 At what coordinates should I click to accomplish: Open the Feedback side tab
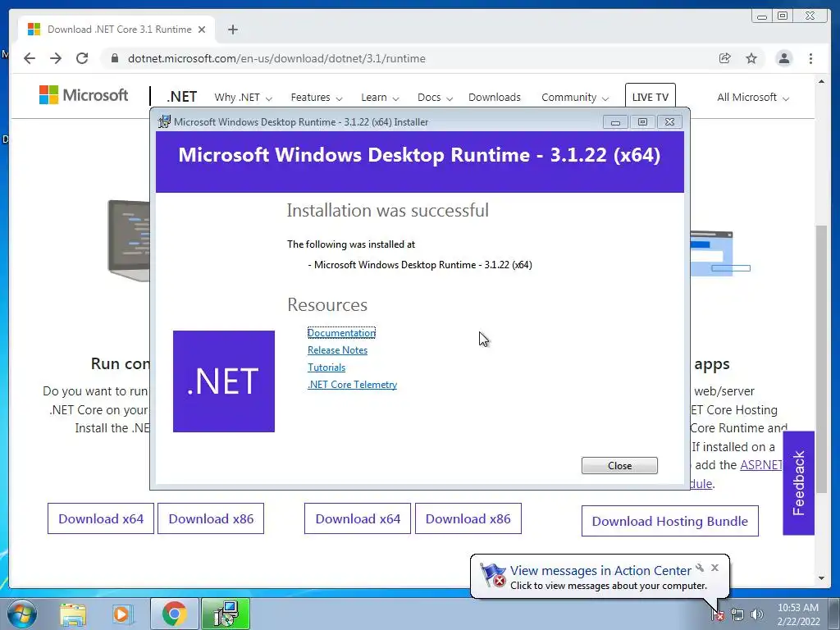coord(799,482)
